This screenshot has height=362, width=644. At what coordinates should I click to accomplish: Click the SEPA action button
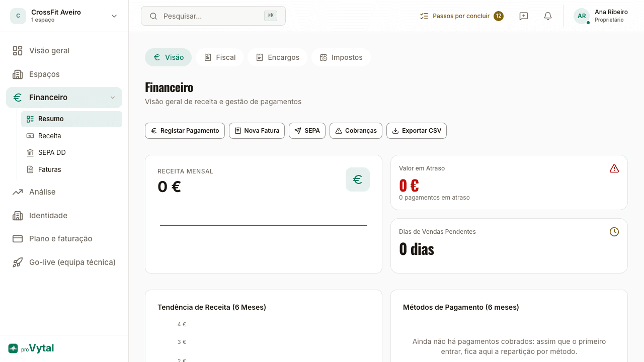pyautogui.click(x=307, y=131)
